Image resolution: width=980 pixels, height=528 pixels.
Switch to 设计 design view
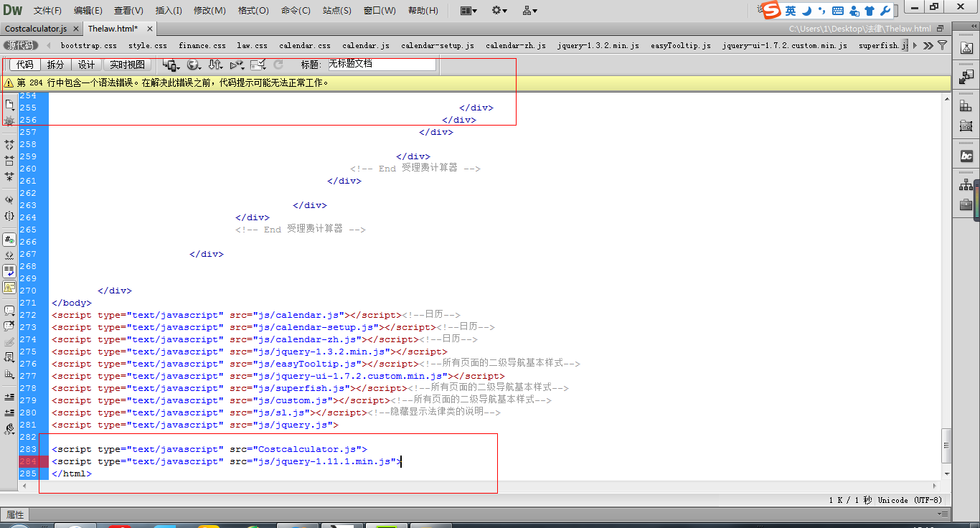click(86, 65)
